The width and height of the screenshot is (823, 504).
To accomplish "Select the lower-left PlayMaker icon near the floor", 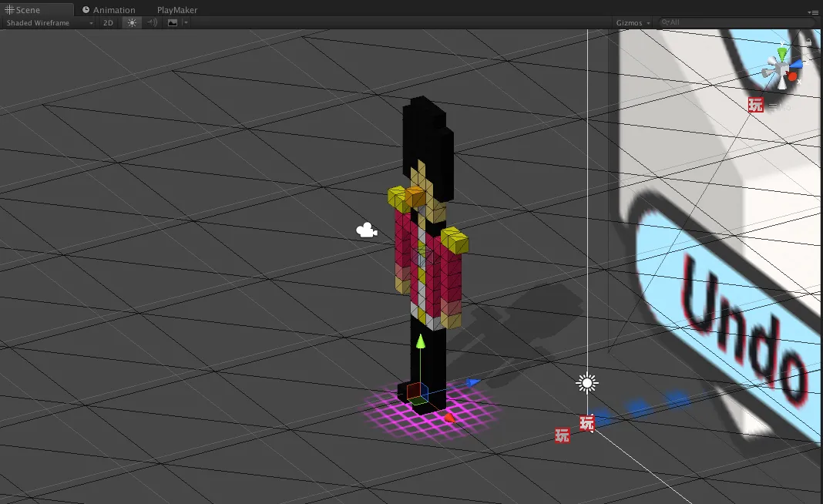I will coord(562,435).
